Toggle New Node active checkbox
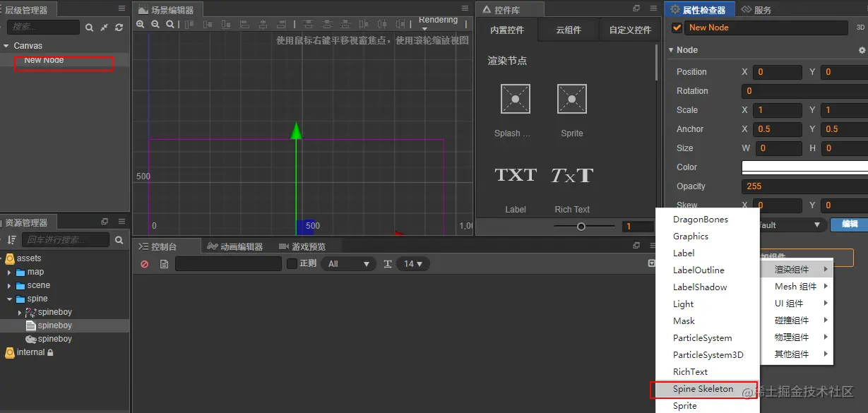 (677, 28)
